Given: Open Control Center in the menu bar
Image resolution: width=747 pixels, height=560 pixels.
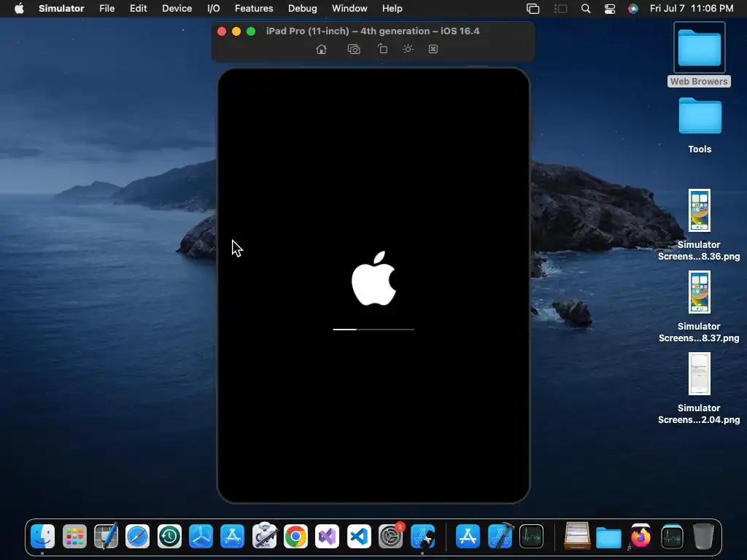Looking at the screenshot, I should coord(610,9).
